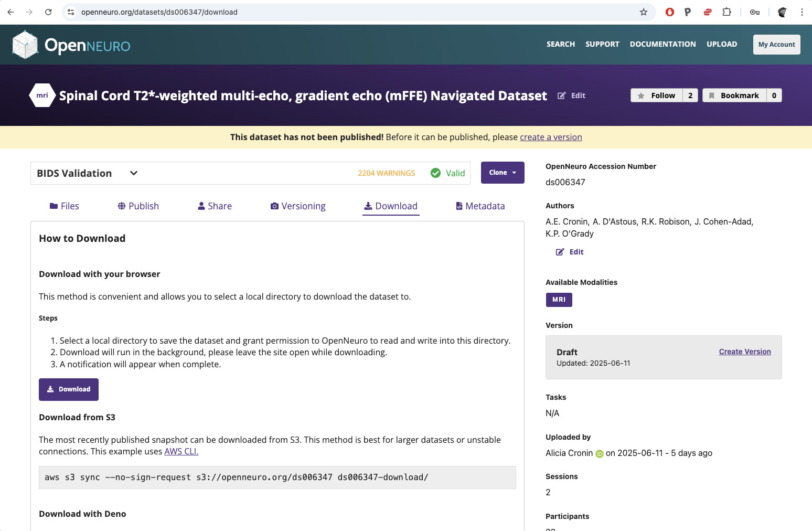Image resolution: width=812 pixels, height=531 pixels.
Task: Click the red striped extension icon
Action: point(707,12)
